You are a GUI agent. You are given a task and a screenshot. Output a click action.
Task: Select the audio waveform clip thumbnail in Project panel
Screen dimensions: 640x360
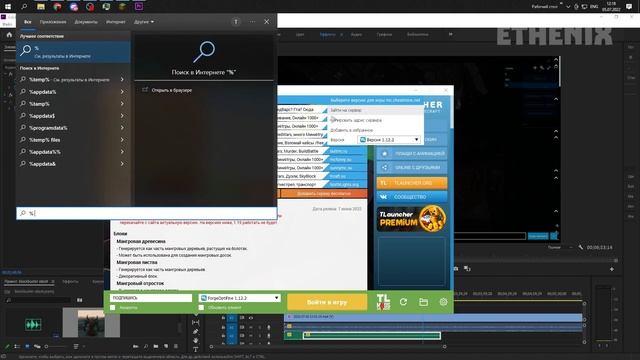(x=33, y=324)
